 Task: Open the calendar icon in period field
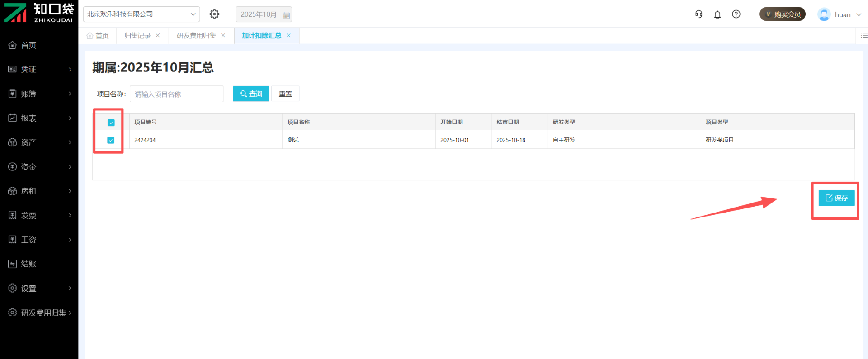coord(286,15)
